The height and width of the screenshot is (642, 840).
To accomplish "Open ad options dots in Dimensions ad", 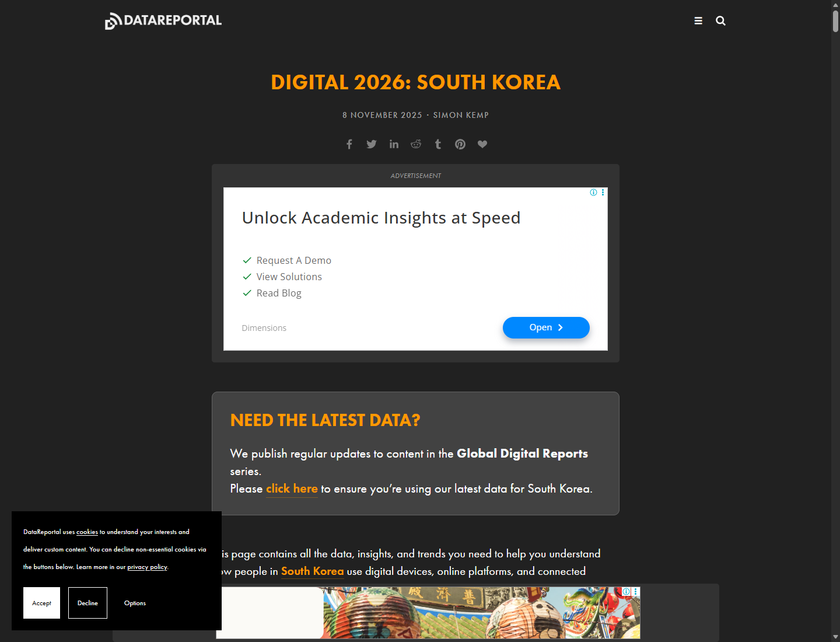I will tap(603, 193).
